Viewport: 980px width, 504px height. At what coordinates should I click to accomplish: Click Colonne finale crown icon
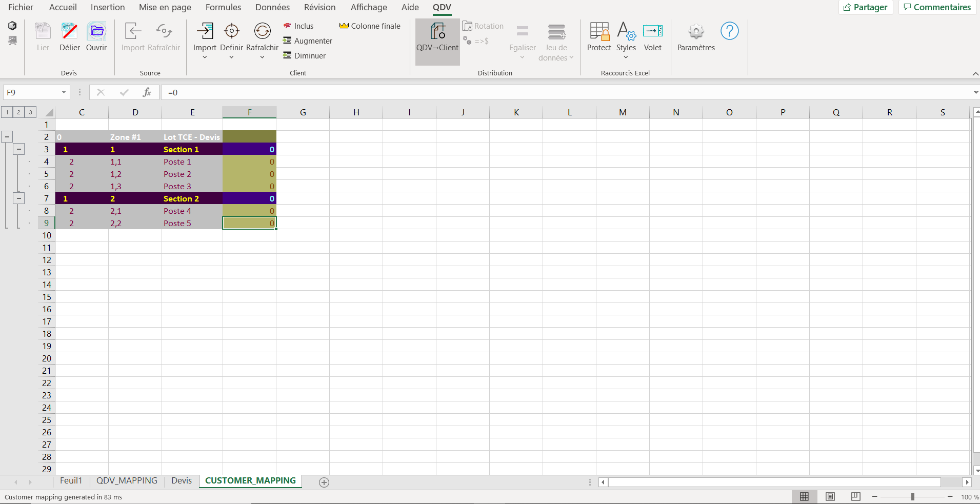coord(344,26)
